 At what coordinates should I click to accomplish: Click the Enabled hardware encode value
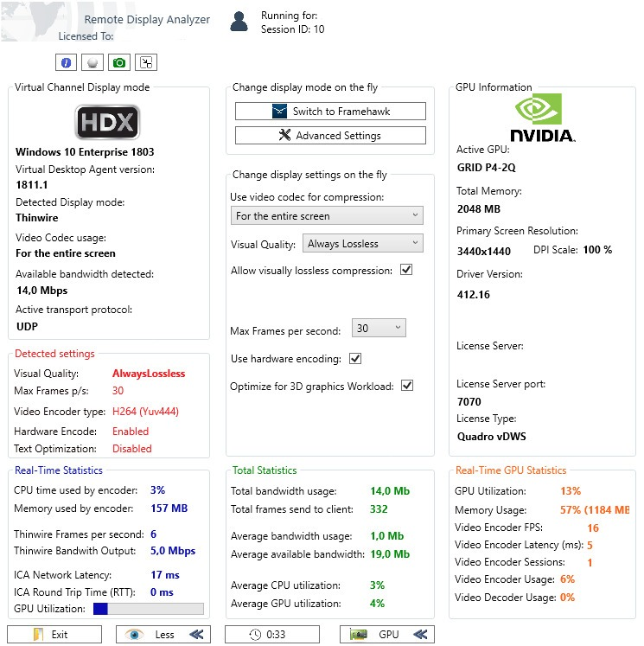(131, 431)
